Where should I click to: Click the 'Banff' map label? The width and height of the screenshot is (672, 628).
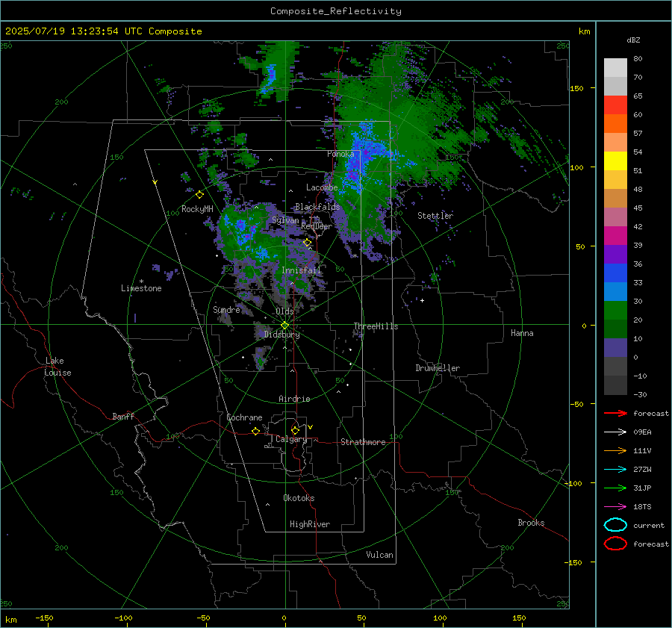click(123, 416)
